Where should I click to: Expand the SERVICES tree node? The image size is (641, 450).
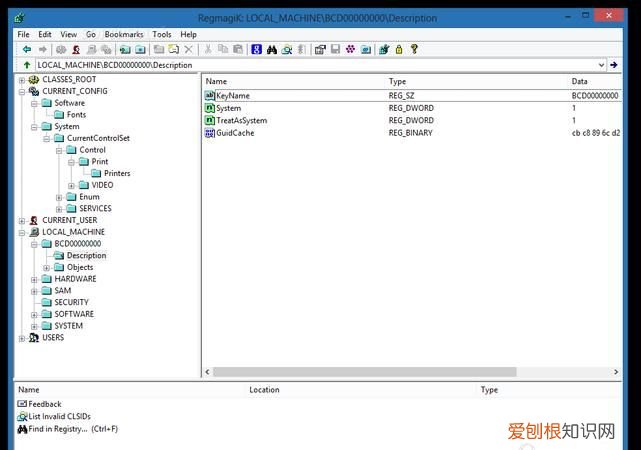pos(59,209)
